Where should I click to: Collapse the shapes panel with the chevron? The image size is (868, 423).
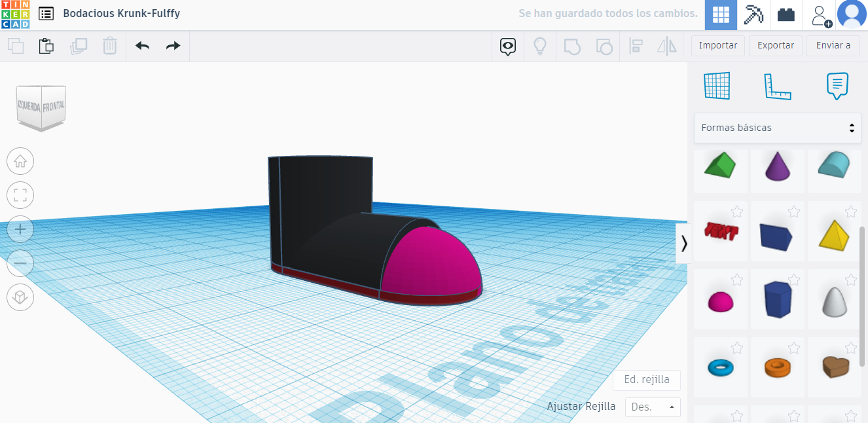tap(683, 244)
